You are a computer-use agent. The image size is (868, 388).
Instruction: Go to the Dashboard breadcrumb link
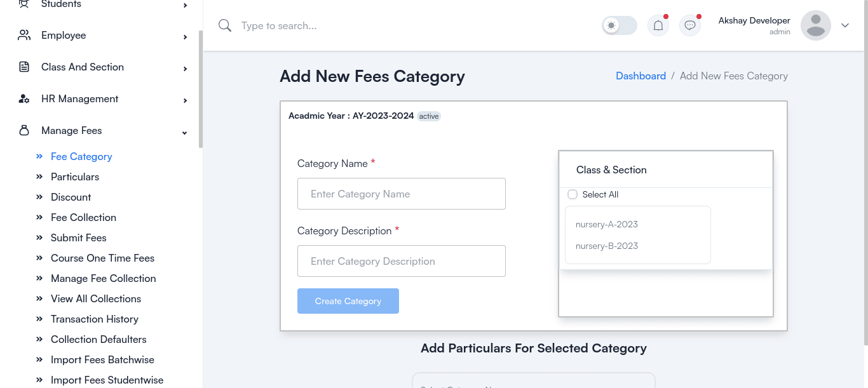(641, 76)
